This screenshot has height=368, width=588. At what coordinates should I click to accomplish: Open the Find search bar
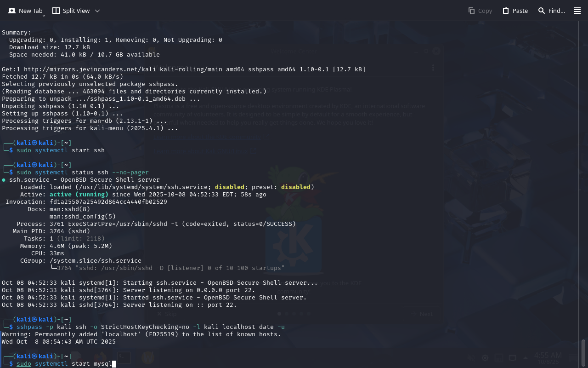552,11
